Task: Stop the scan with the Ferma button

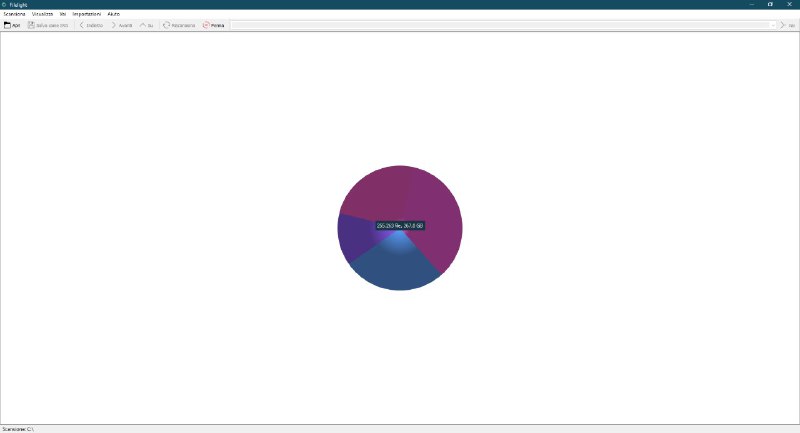Action: click(206, 25)
